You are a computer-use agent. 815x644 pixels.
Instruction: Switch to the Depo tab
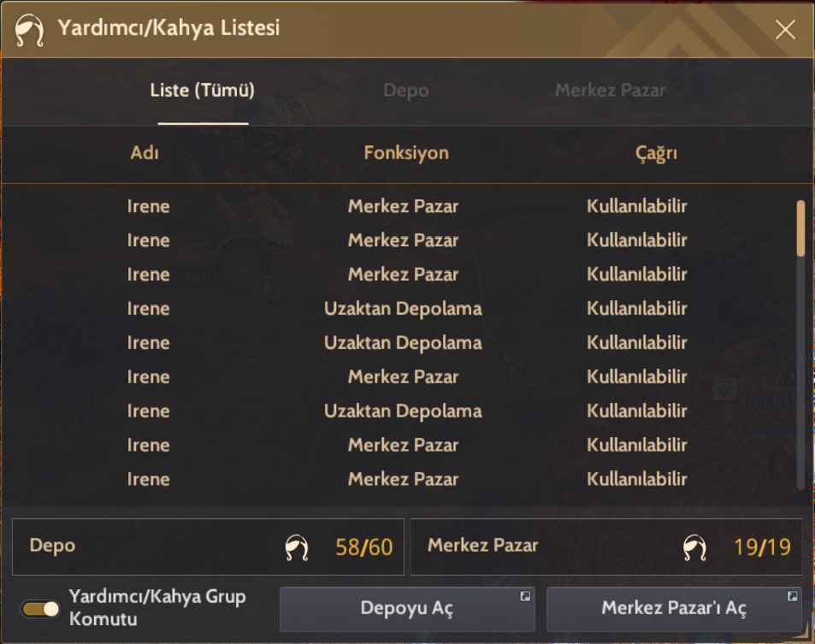click(406, 91)
